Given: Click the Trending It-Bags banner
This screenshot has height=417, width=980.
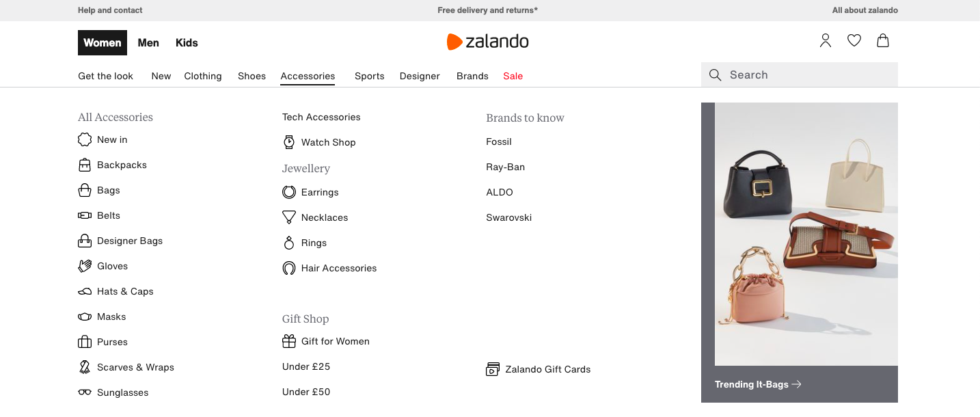Looking at the screenshot, I should pos(752,384).
